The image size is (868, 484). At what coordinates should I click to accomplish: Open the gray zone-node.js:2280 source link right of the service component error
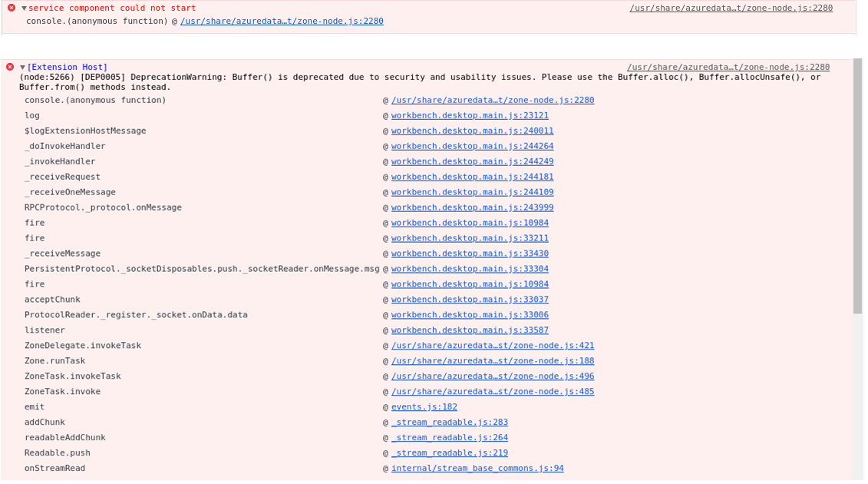pos(731,8)
